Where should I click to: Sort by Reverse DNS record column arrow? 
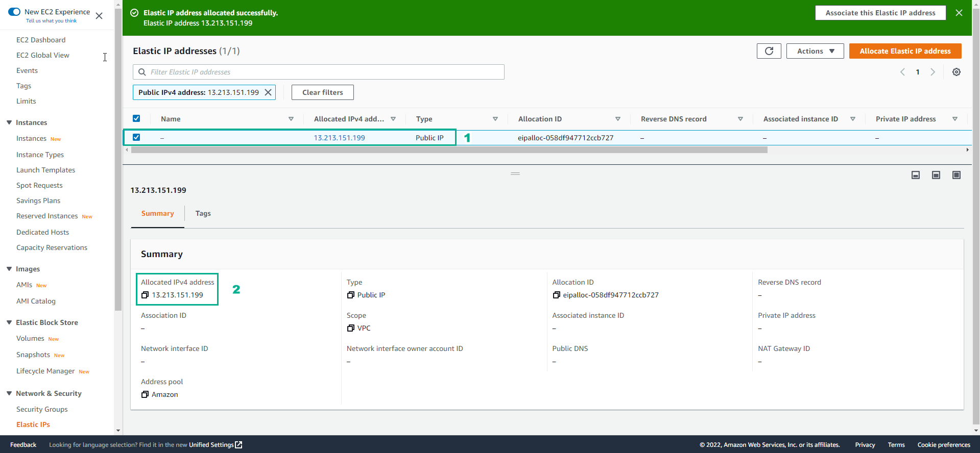(740, 119)
